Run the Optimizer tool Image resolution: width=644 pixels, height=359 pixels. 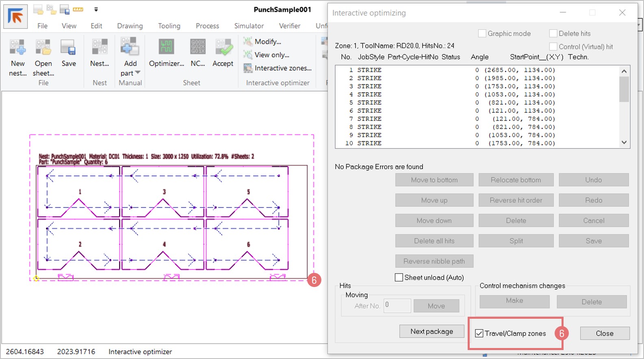[x=167, y=48]
